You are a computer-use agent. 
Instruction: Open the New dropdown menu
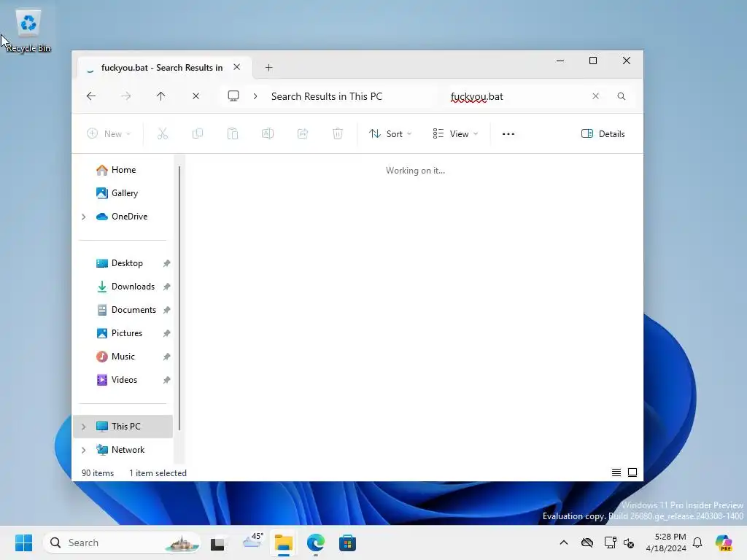tap(109, 134)
